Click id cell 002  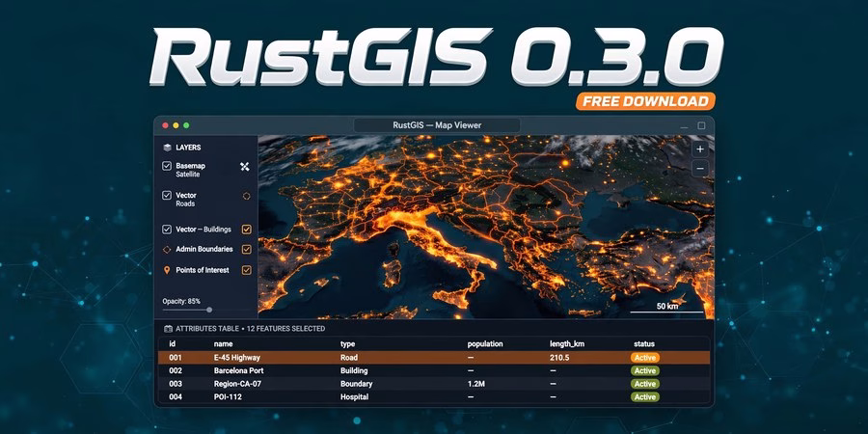click(176, 371)
